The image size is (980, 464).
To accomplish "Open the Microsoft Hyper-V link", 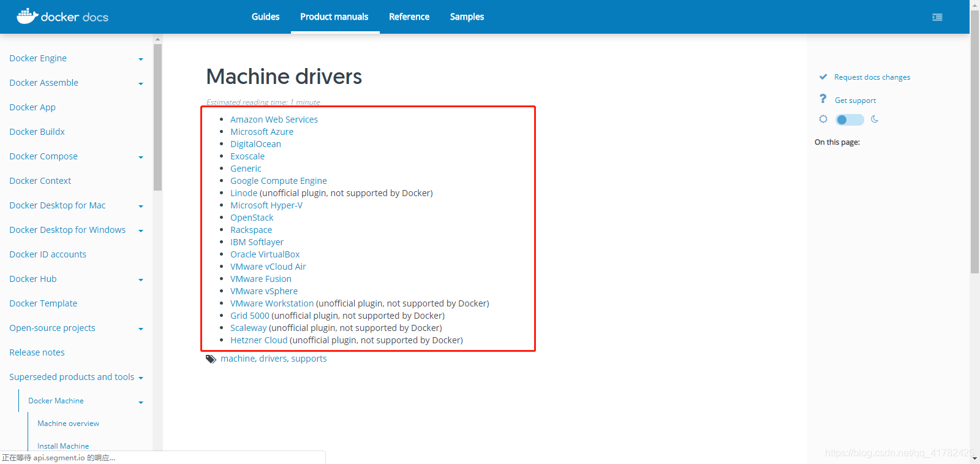I will tap(266, 205).
